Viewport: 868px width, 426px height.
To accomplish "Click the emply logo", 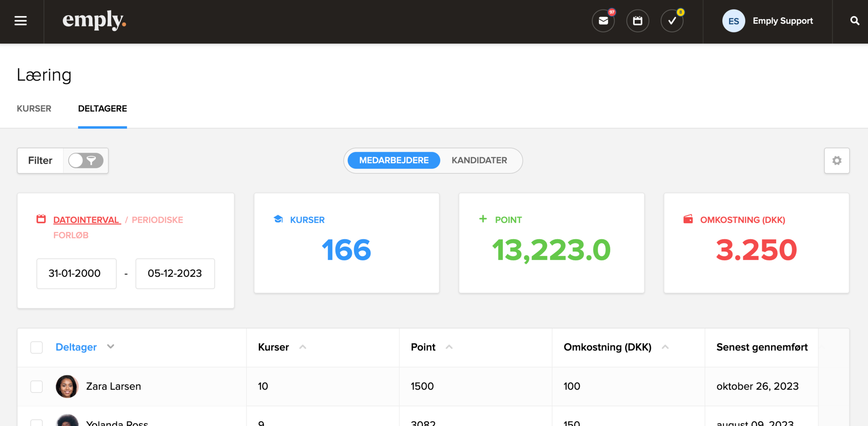I will tap(94, 20).
